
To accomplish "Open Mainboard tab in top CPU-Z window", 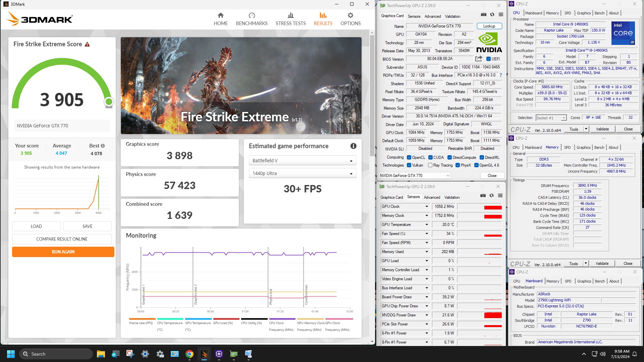I will 534,13.
